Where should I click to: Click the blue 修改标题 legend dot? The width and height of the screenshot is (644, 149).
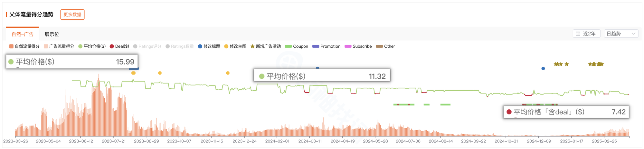pyautogui.click(x=200, y=46)
